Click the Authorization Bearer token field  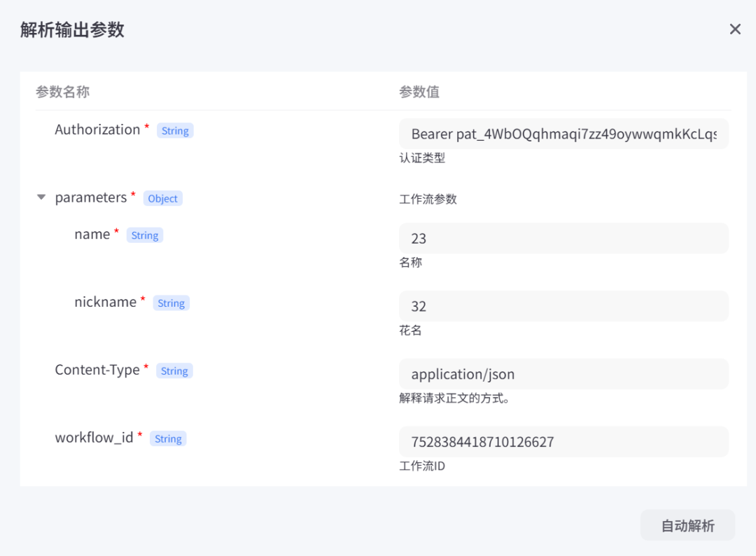point(563,134)
